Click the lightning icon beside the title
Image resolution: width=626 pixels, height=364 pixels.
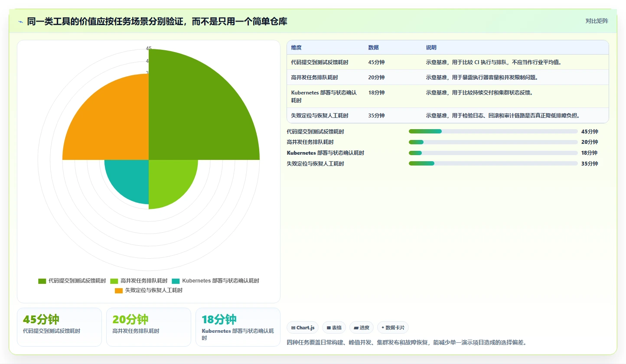point(20,22)
